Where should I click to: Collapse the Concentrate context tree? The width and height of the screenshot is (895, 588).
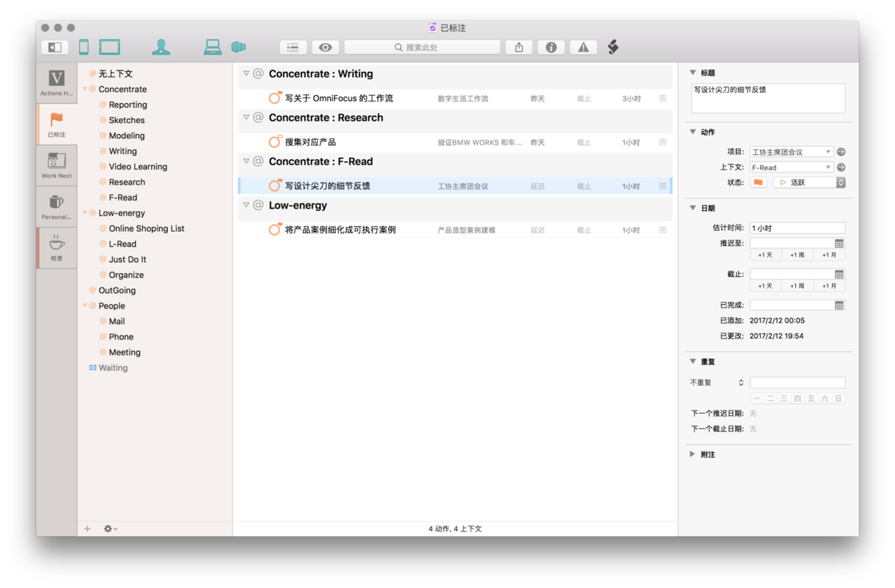(85, 89)
